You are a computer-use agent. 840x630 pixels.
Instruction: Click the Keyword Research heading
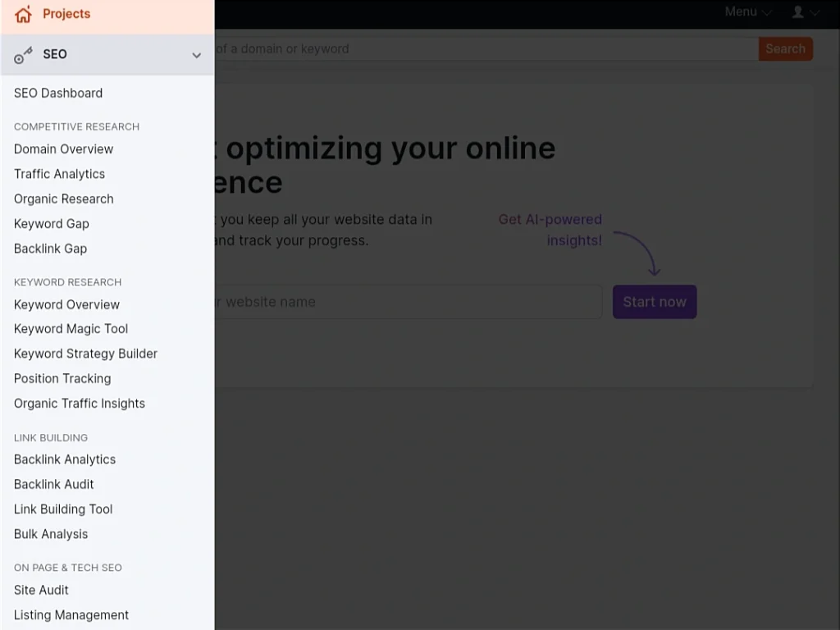[x=67, y=282]
